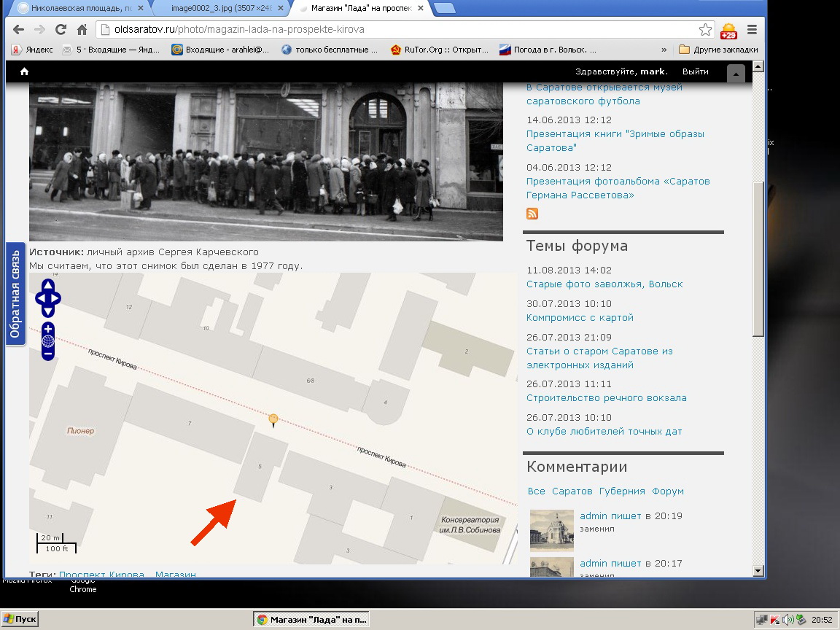Click the Выйти logout link

coord(695,71)
